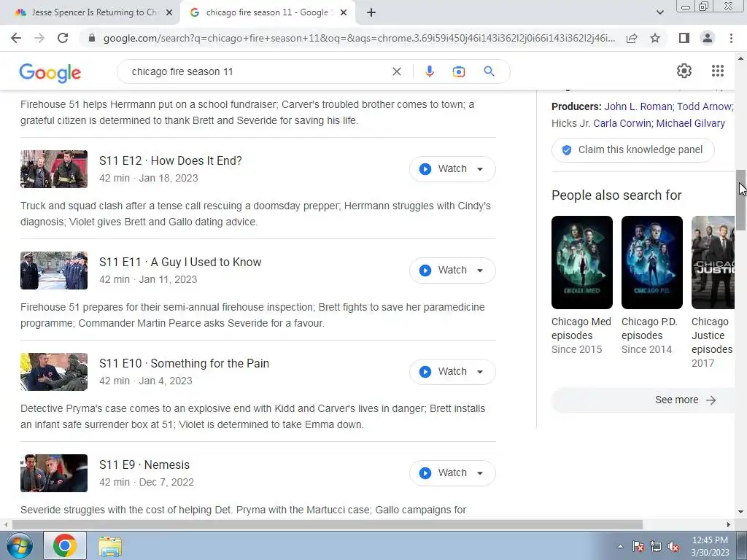Open tab search chevron
The width and height of the screenshot is (747, 560).
tap(659, 12)
